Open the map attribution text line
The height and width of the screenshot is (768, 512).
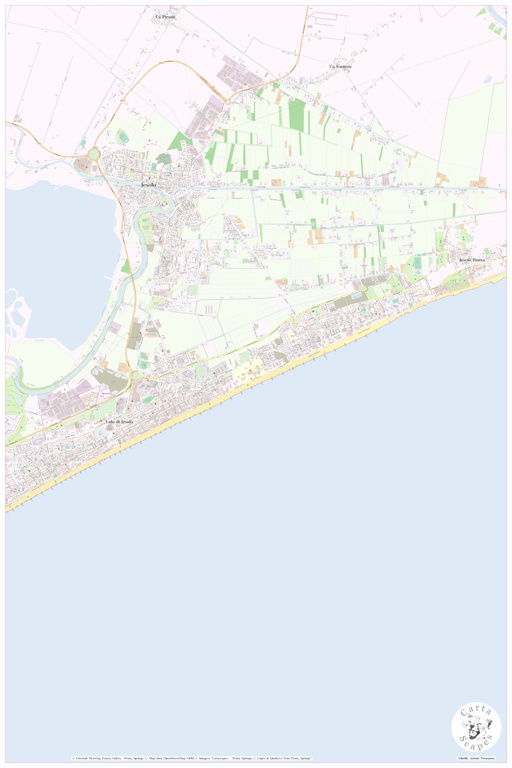[192, 758]
